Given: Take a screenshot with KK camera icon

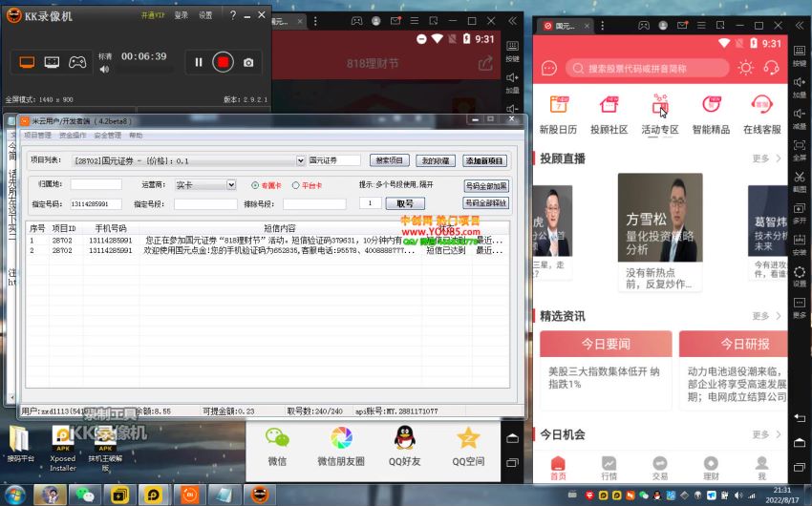Looking at the screenshot, I should coord(248,63).
